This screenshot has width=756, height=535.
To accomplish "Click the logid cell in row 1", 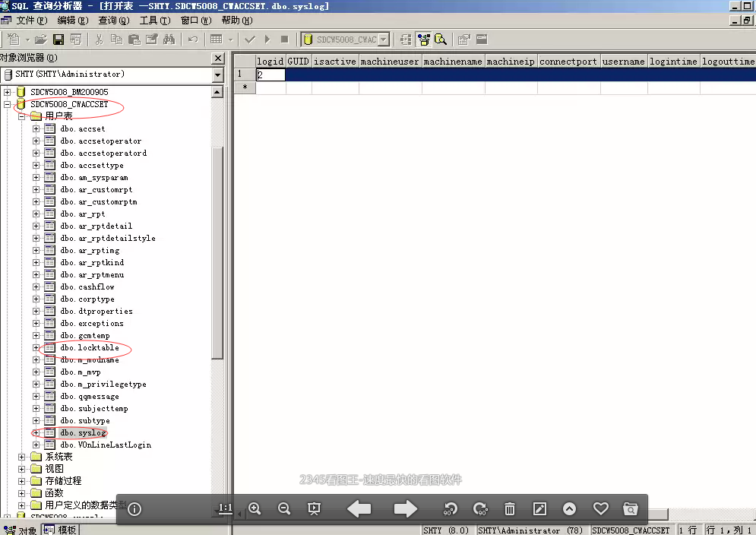I will click(270, 75).
